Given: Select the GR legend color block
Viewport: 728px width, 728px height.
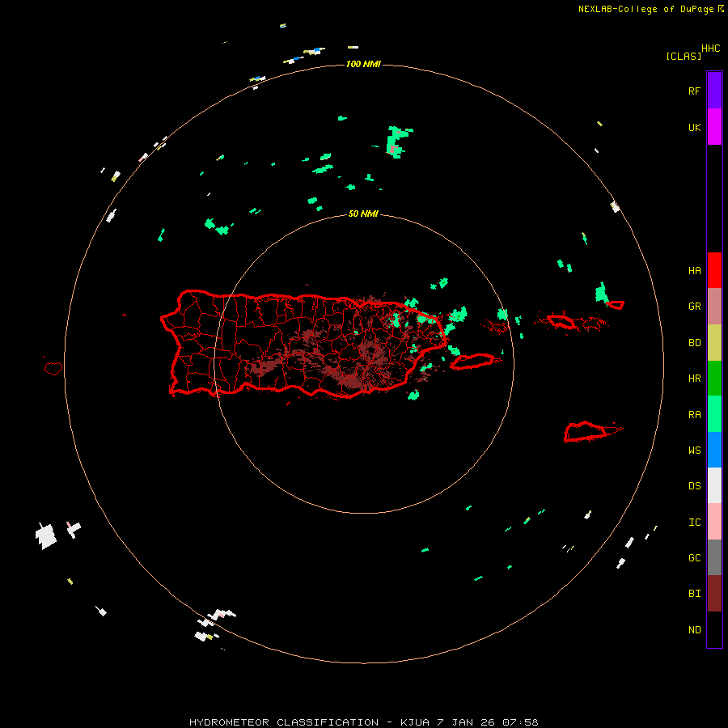Looking at the screenshot, I should 714,307.
